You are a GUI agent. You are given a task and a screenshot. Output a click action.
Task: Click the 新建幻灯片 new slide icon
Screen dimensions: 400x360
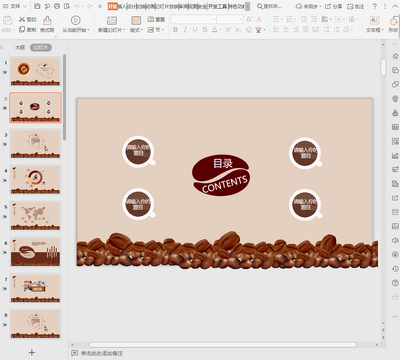(112, 21)
